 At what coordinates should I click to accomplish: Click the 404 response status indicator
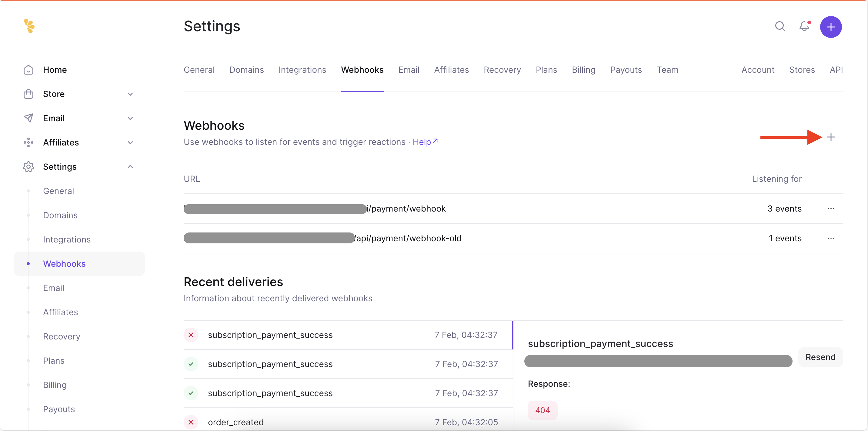(542, 410)
